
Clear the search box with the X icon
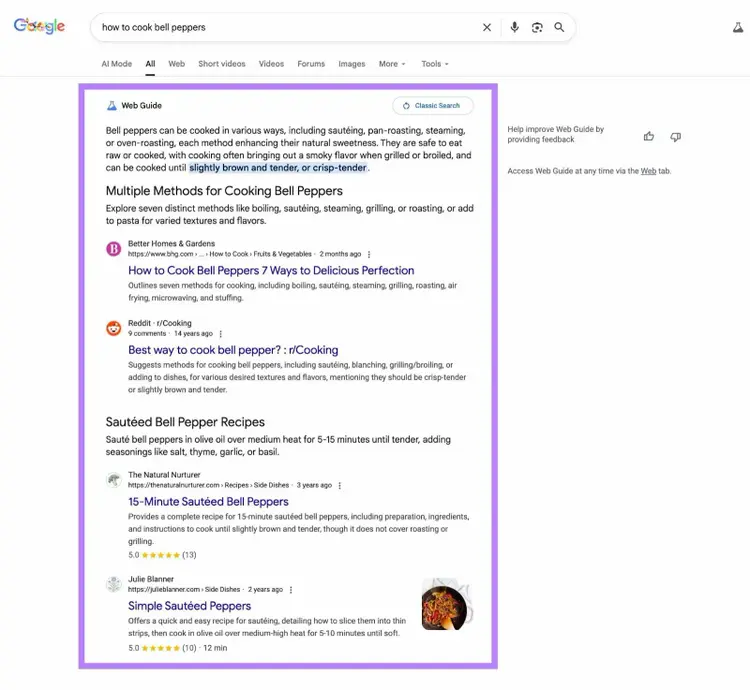point(487,27)
